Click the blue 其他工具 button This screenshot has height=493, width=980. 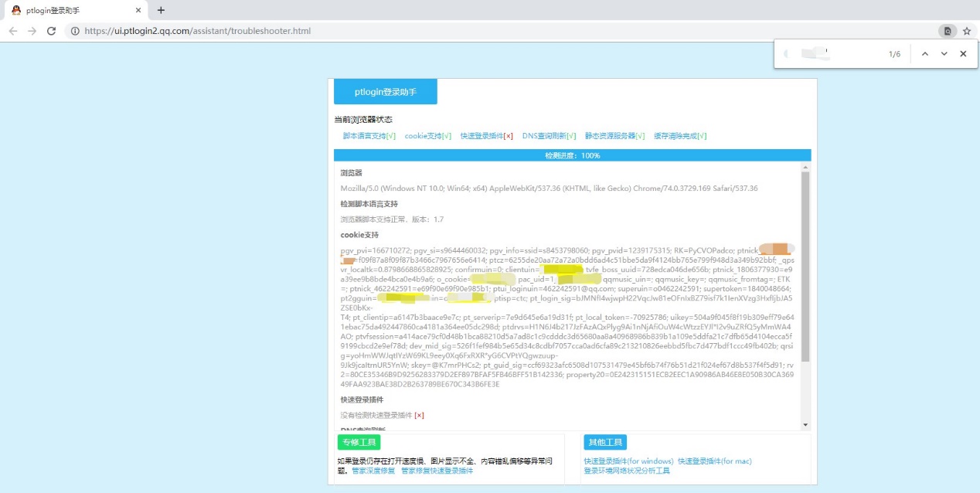(x=605, y=443)
